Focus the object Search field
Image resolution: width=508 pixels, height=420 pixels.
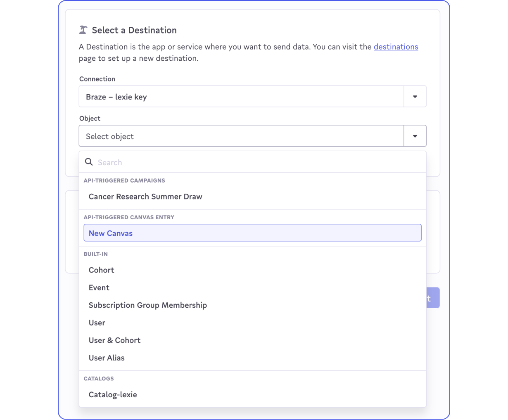coord(256,162)
